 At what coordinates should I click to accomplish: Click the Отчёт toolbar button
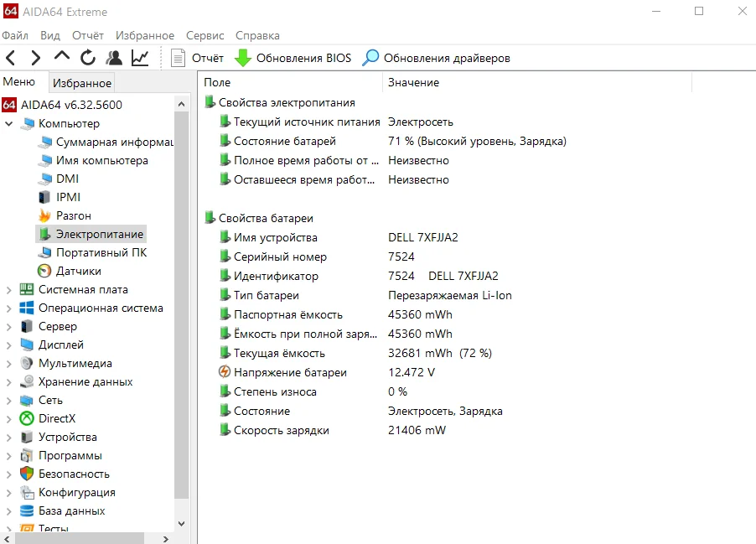click(x=197, y=58)
